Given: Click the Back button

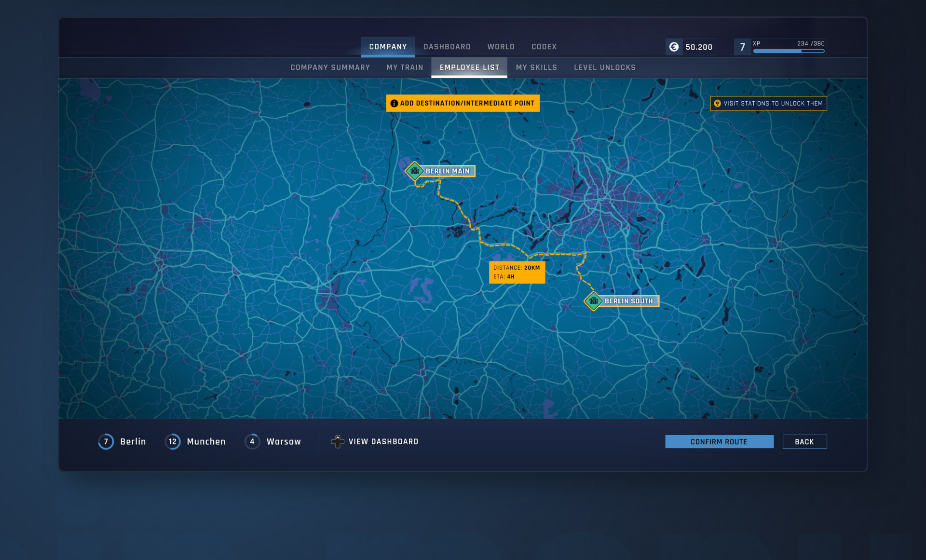Looking at the screenshot, I should (804, 441).
